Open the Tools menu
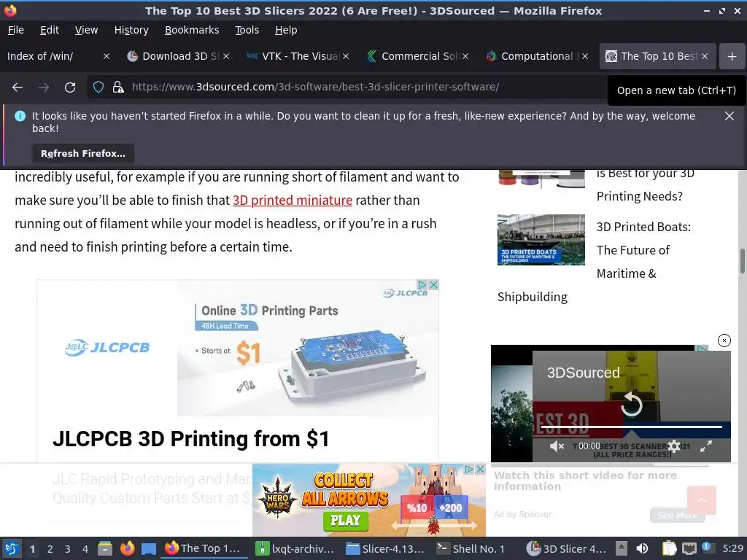The height and width of the screenshot is (560, 747). pyautogui.click(x=247, y=30)
